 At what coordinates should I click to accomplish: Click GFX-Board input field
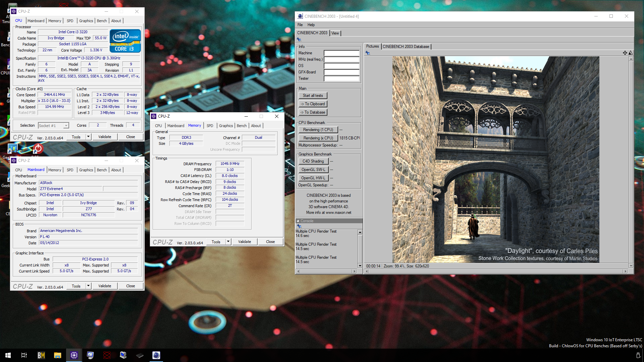pos(341,72)
